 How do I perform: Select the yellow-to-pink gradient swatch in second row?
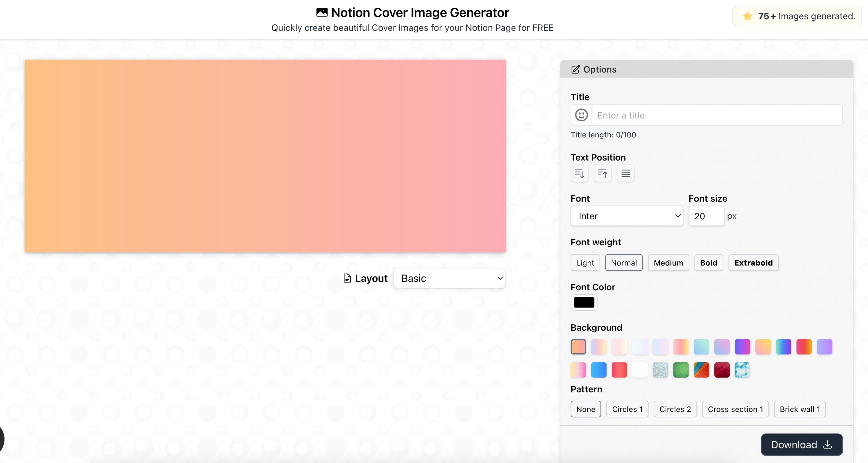click(x=578, y=370)
